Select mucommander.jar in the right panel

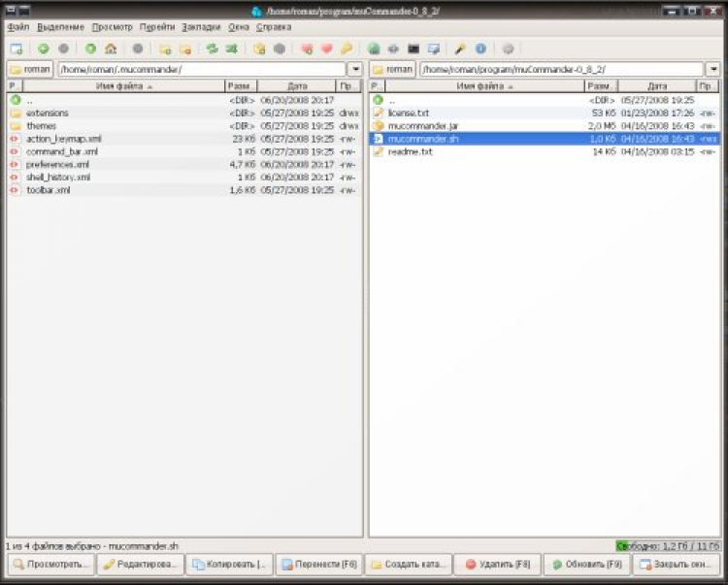[545, 126]
